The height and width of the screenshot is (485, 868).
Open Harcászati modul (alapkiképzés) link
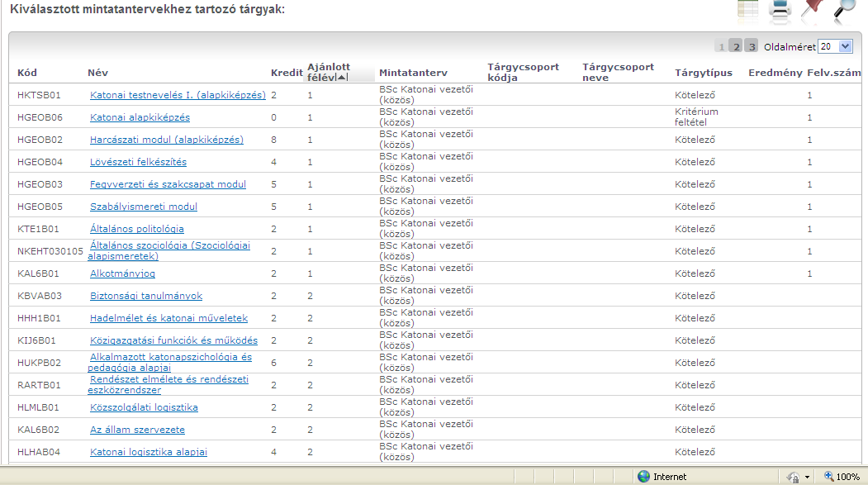pos(167,140)
